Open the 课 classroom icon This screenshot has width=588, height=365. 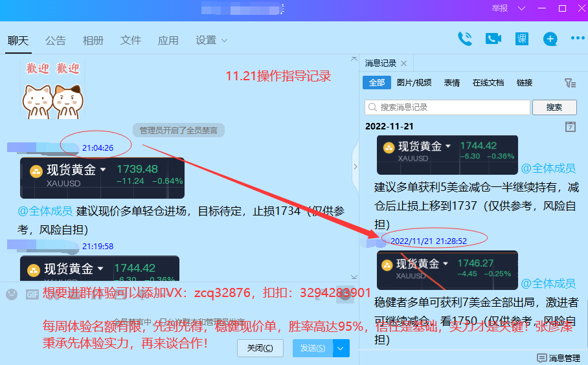pyautogui.click(x=522, y=39)
